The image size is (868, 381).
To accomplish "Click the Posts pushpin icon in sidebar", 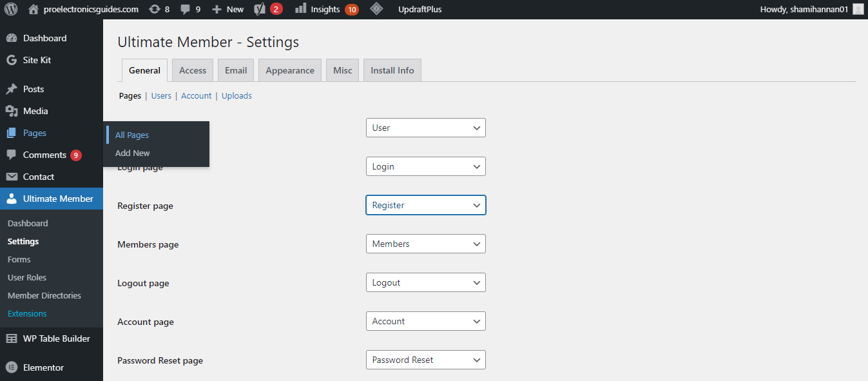I will point(13,88).
